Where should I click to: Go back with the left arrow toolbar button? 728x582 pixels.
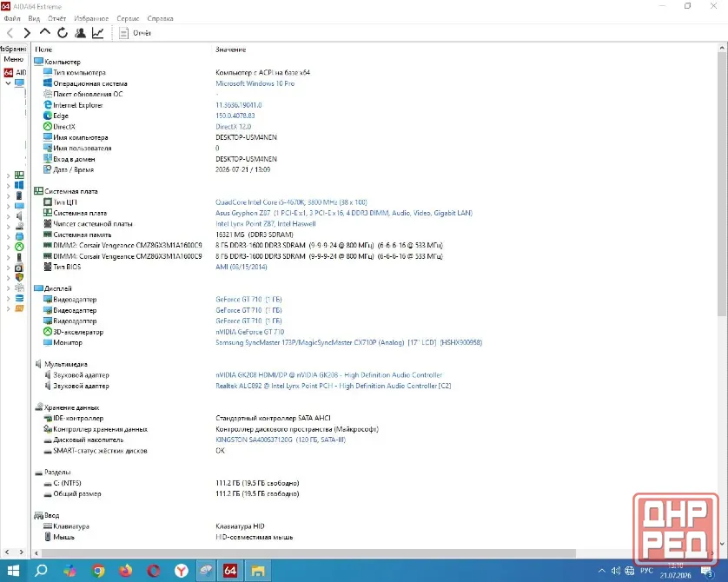click(10, 32)
